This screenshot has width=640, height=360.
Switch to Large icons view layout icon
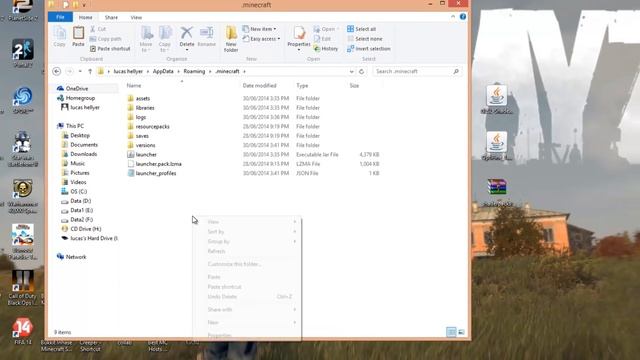coord(461,332)
